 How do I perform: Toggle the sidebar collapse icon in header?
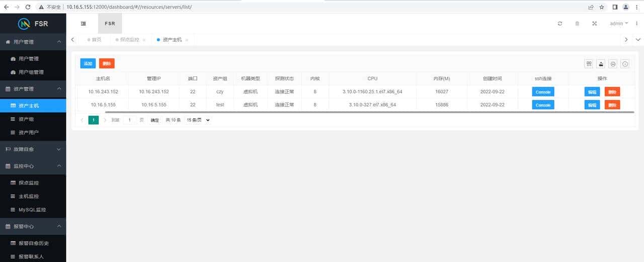coord(83,24)
